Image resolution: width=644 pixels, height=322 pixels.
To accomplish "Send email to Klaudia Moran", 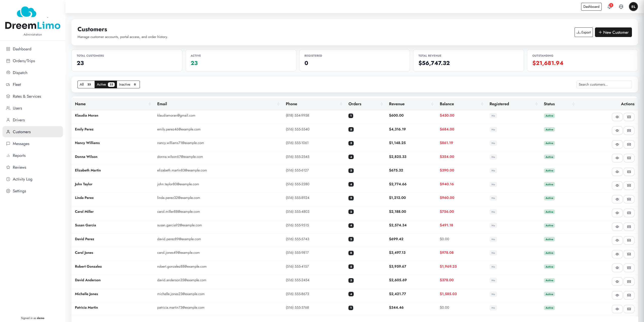I will 629,117.
